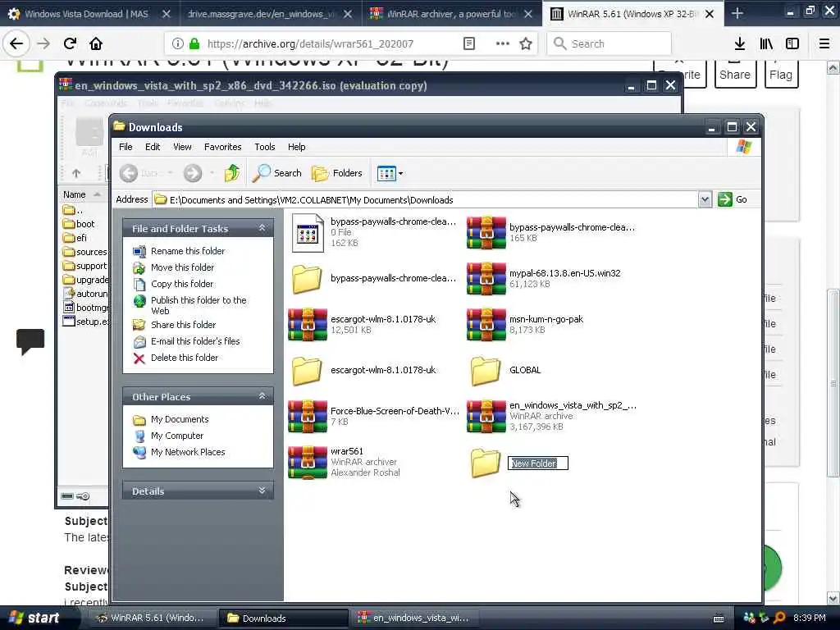Viewport: 840px width, 630px height.
Task: Click Move this folder
Action: point(182,267)
